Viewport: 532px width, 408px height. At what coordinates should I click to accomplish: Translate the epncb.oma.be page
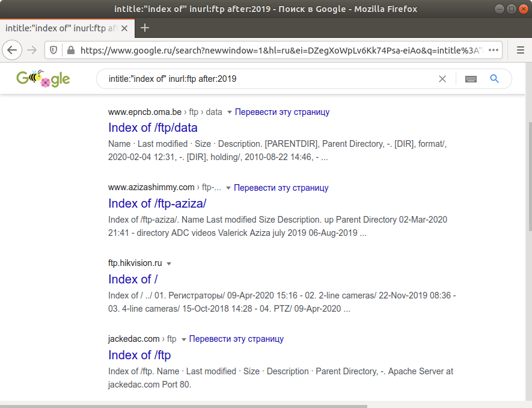(283, 112)
